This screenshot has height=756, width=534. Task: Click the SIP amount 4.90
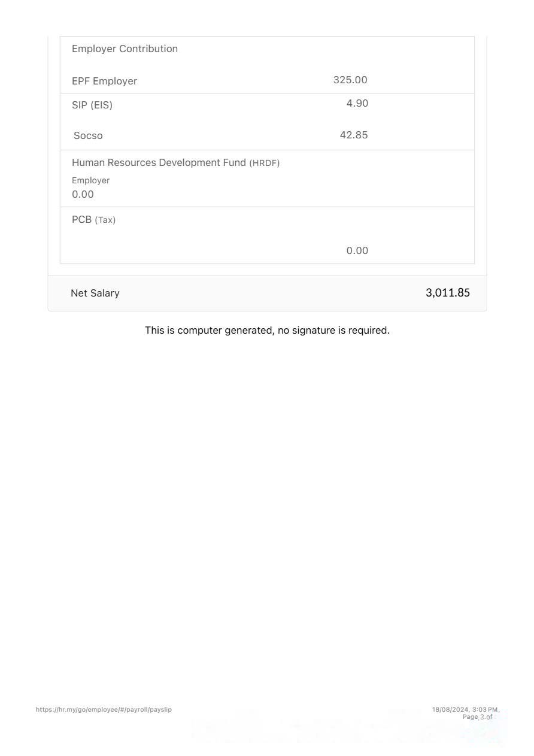tap(357, 104)
